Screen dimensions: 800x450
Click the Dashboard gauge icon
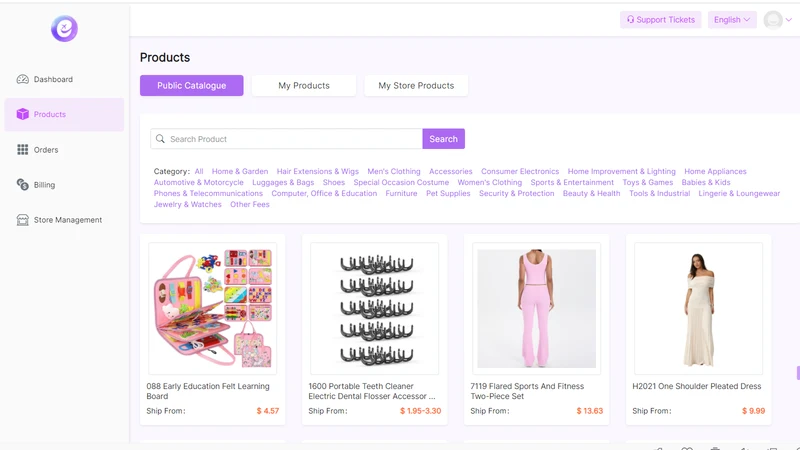(x=22, y=79)
